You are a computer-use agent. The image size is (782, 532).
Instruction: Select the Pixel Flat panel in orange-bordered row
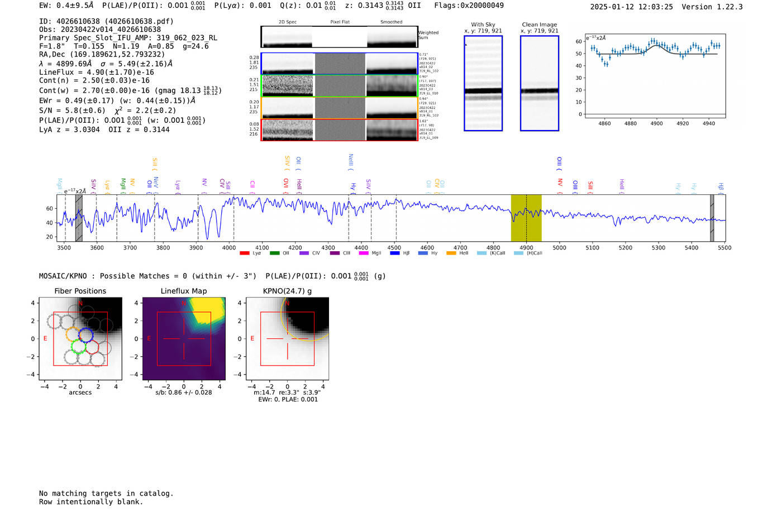tap(340, 108)
